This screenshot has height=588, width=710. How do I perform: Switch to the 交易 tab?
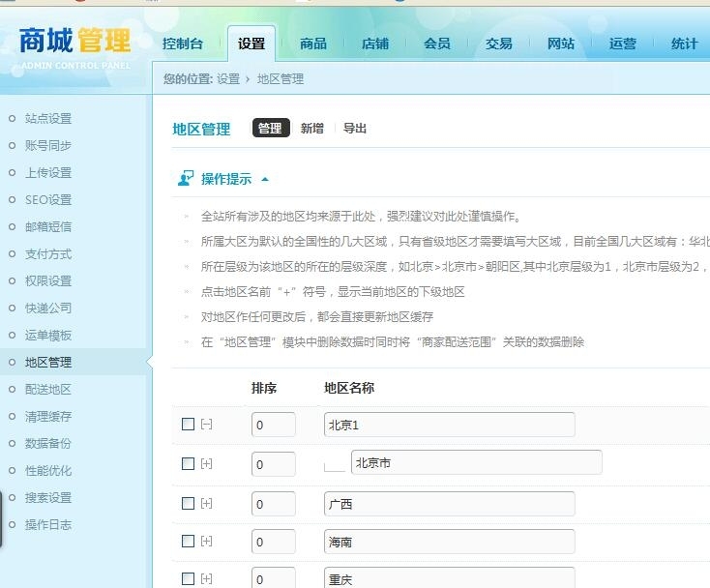click(499, 44)
